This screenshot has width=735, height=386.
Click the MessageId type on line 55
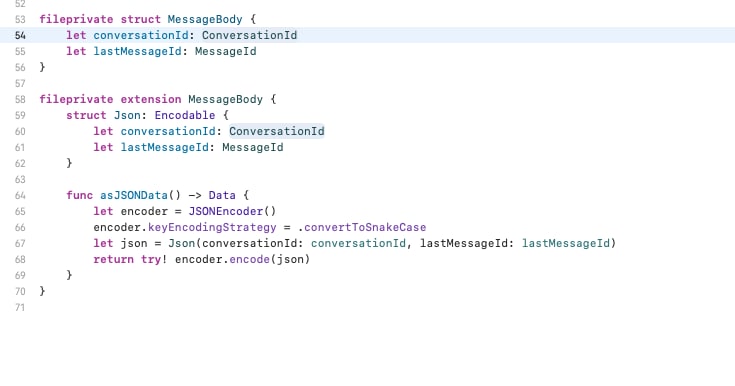coord(225,51)
